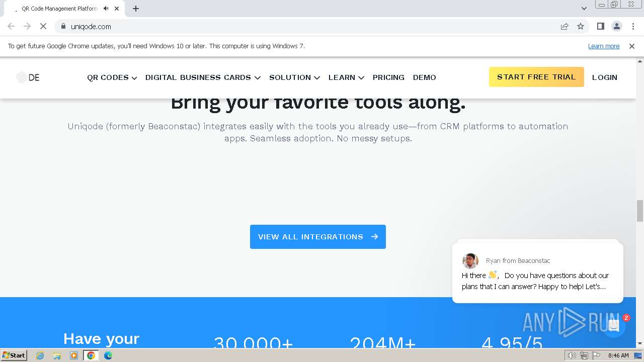644x362 pixels.
Task: Open the Learn more link
Action: coord(604,46)
